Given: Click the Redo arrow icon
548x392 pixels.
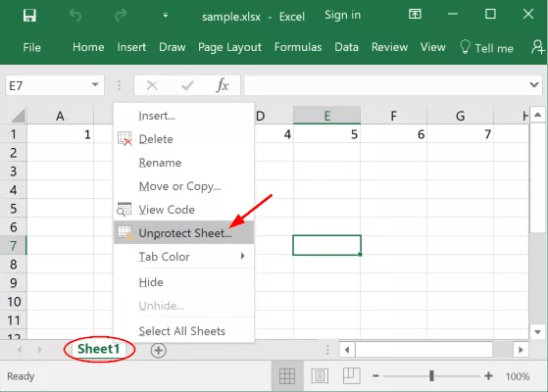Looking at the screenshot, I should tap(121, 16).
